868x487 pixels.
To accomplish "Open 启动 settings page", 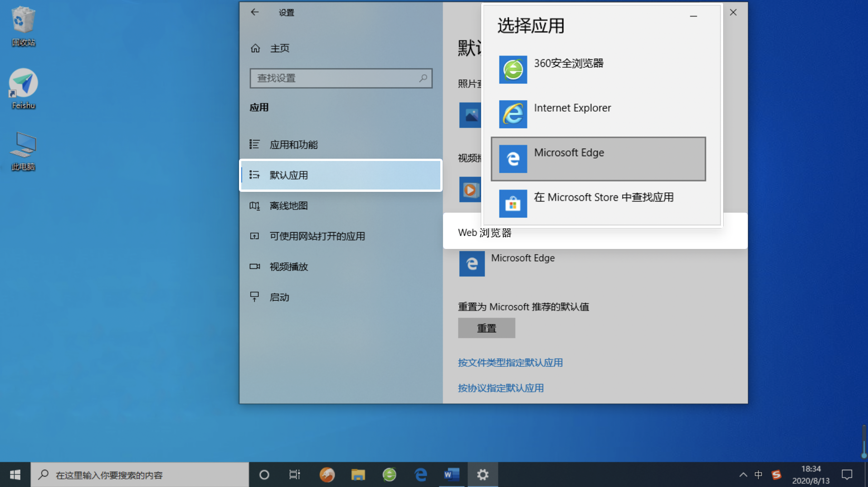I will (x=341, y=297).
